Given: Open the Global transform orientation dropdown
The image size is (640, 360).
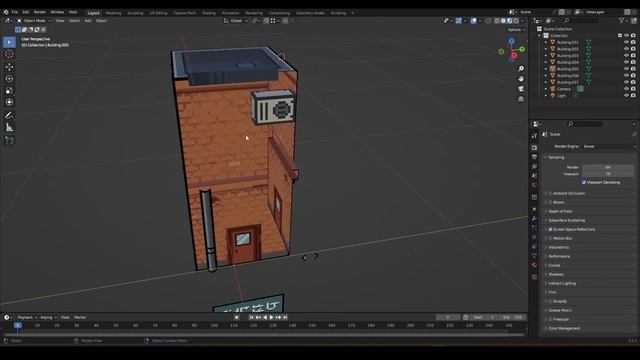Looking at the screenshot, I should point(236,20).
